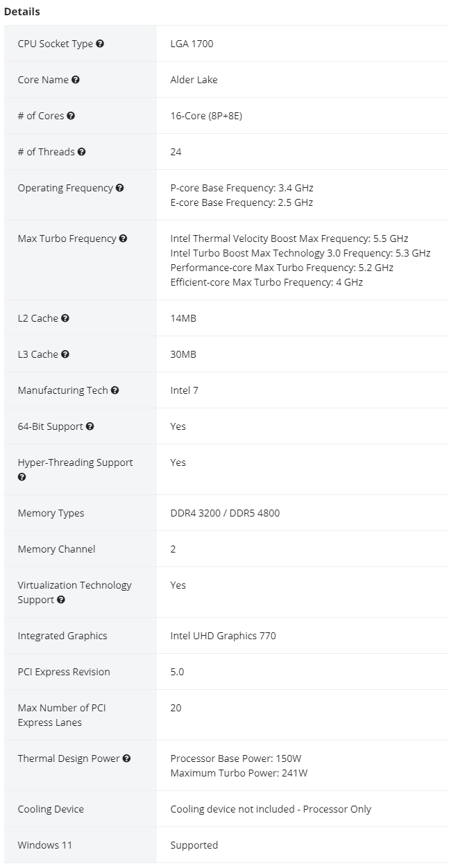This screenshot has width=449, height=868.
Task: Click question mark next to # of Threads
Action: [x=82, y=152]
